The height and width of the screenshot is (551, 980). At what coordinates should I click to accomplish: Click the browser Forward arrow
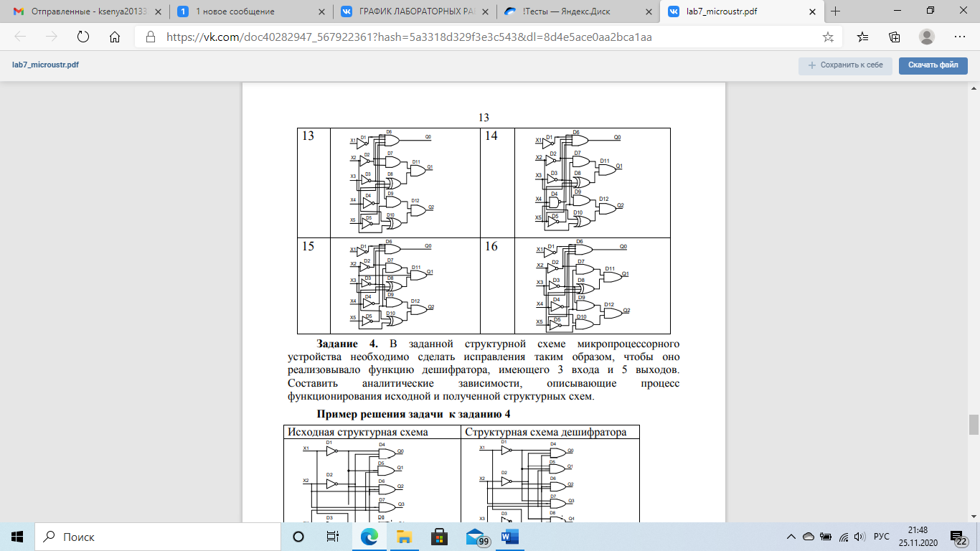coord(51,37)
